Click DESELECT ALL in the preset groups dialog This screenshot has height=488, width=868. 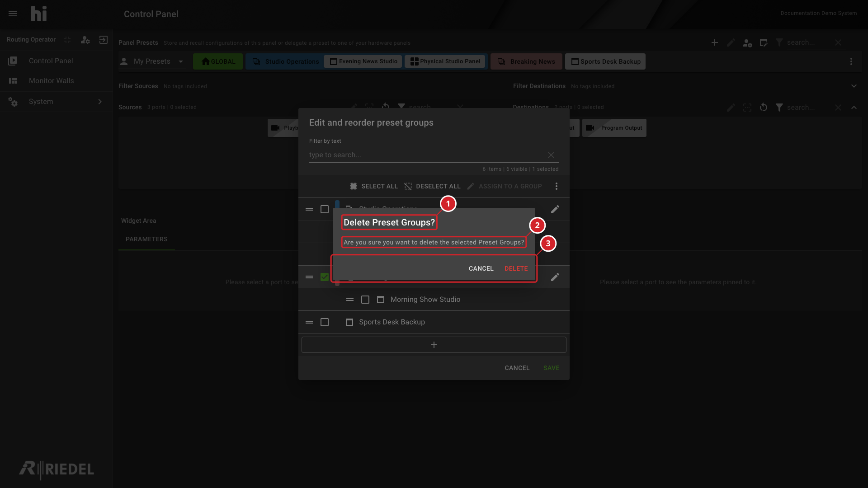pyautogui.click(x=433, y=186)
